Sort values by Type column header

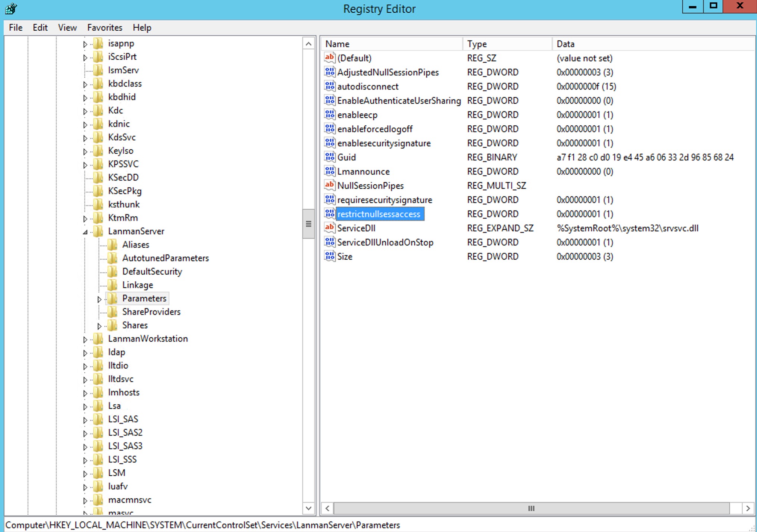tap(508, 44)
